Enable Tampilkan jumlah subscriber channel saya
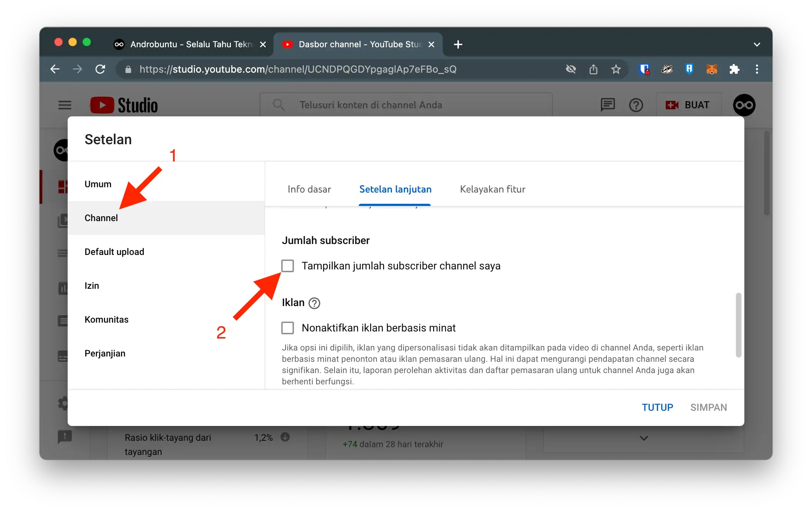This screenshot has height=512, width=812. [288, 266]
